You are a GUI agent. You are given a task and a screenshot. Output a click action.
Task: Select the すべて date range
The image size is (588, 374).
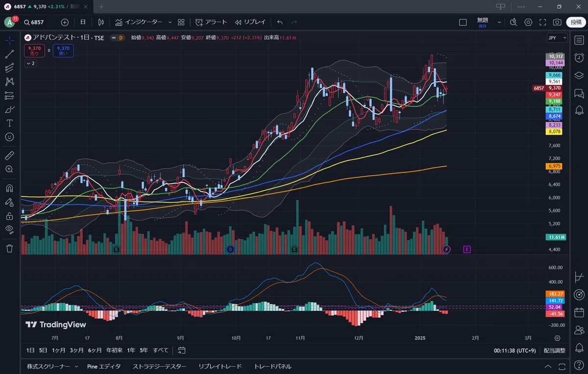tap(161, 350)
